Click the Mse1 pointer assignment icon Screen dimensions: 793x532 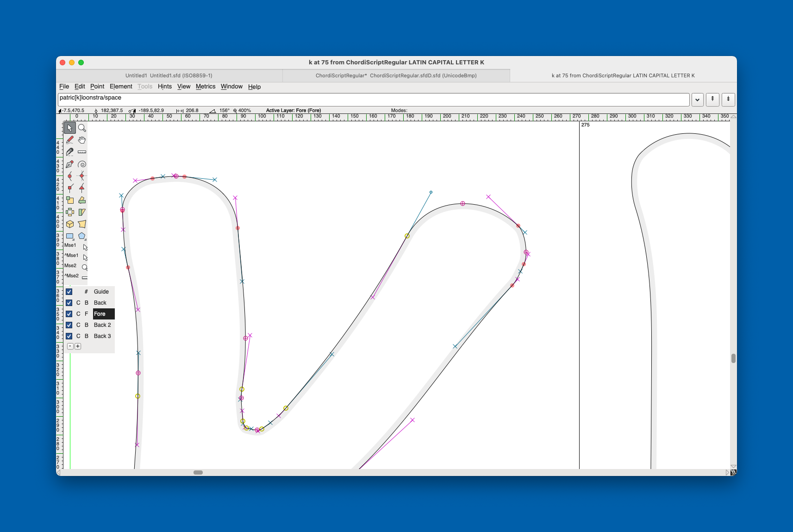click(x=85, y=247)
